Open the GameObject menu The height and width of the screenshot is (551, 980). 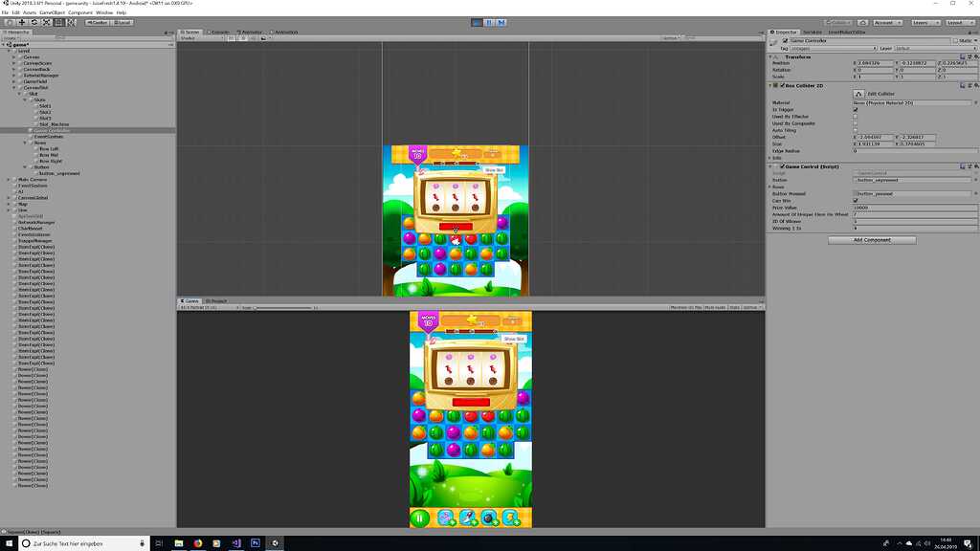click(x=50, y=11)
